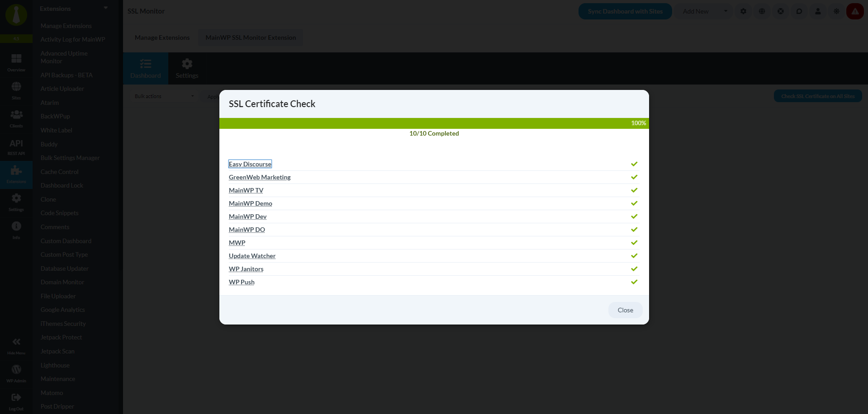Collapse the Extensions menu header arrow

[105, 8]
